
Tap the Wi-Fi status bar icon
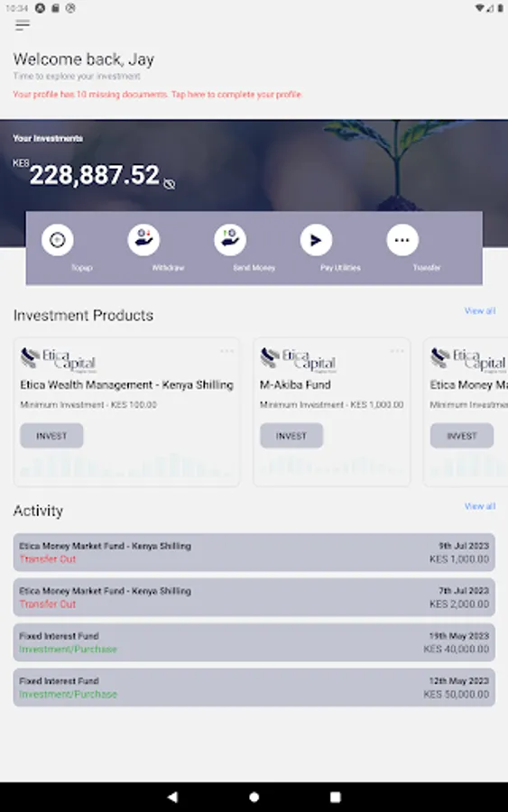(x=479, y=8)
